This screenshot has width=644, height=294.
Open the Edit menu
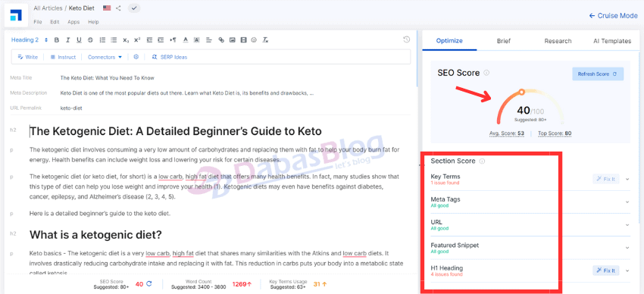coord(55,22)
